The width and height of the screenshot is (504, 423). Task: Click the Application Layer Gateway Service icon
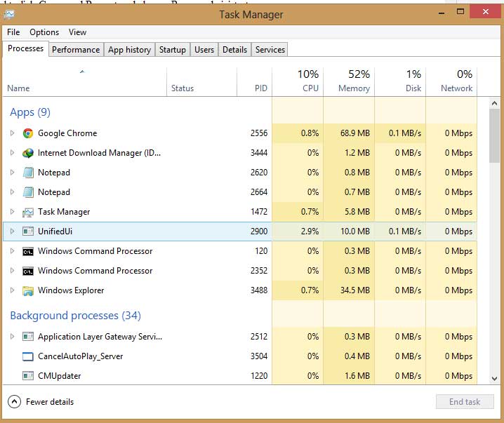[x=28, y=337]
